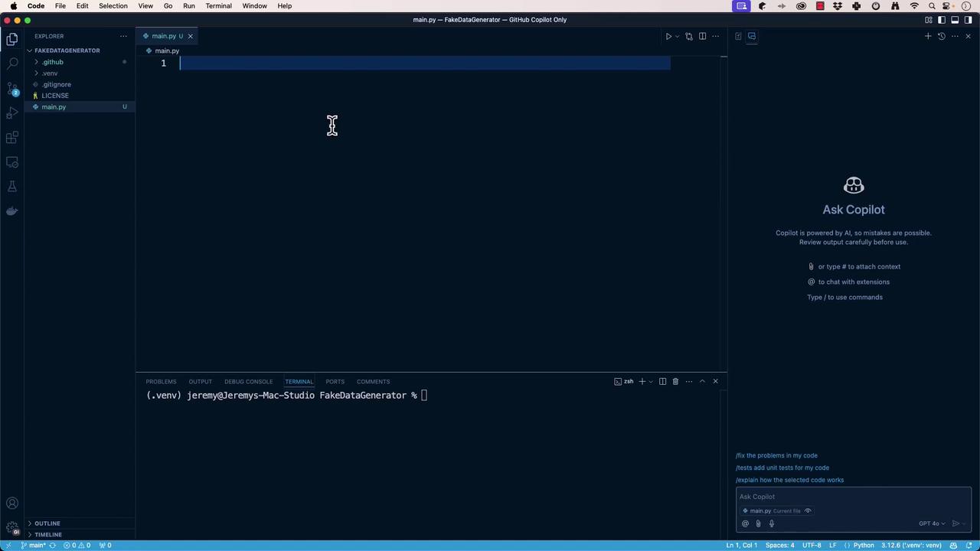The image size is (980, 551).
Task: Open Customize Layout in the title bar
Action: pos(929,20)
